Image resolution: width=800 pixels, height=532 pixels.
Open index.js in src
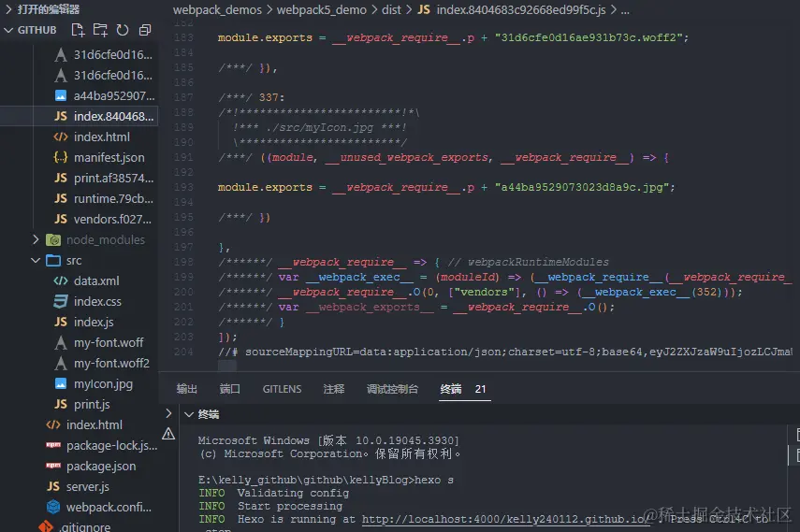point(94,322)
